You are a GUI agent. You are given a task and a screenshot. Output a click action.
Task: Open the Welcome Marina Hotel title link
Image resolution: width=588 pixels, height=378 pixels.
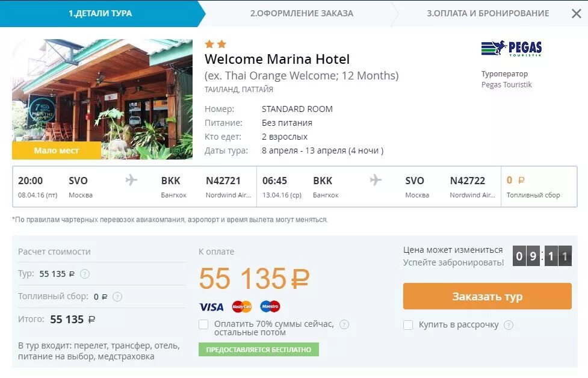pyautogui.click(x=277, y=59)
